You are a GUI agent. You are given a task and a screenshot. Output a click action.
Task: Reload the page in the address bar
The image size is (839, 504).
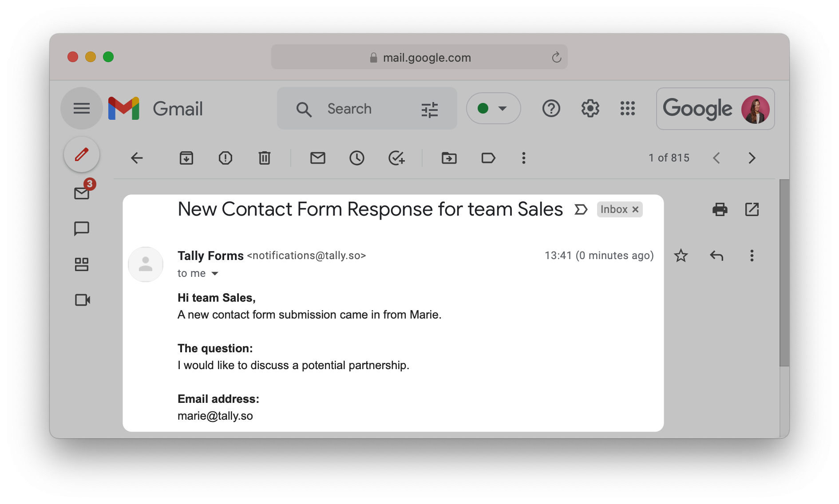tap(557, 57)
